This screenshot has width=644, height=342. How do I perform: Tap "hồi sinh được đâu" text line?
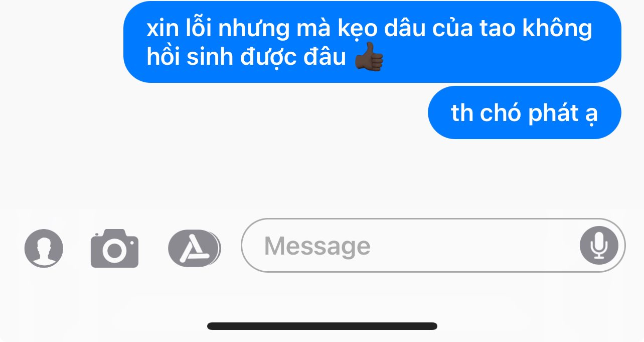coord(246,57)
